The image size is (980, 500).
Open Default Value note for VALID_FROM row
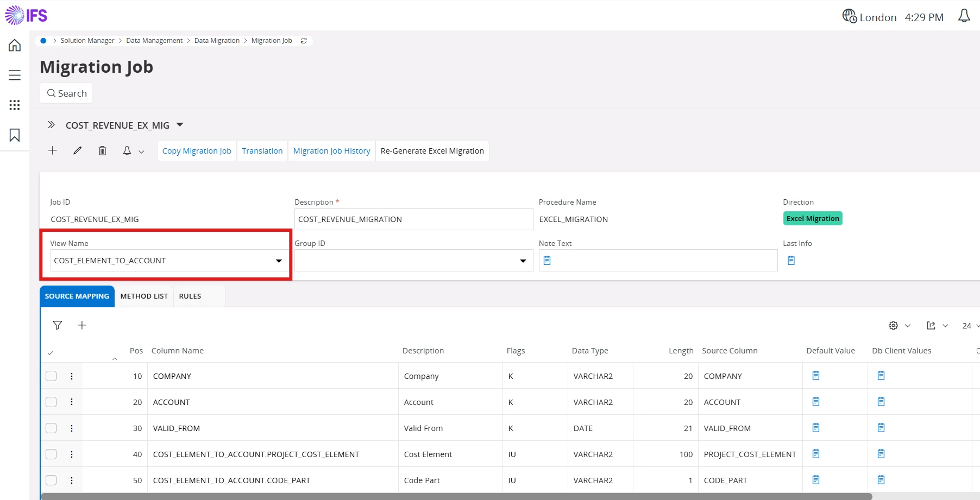click(x=816, y=428)
